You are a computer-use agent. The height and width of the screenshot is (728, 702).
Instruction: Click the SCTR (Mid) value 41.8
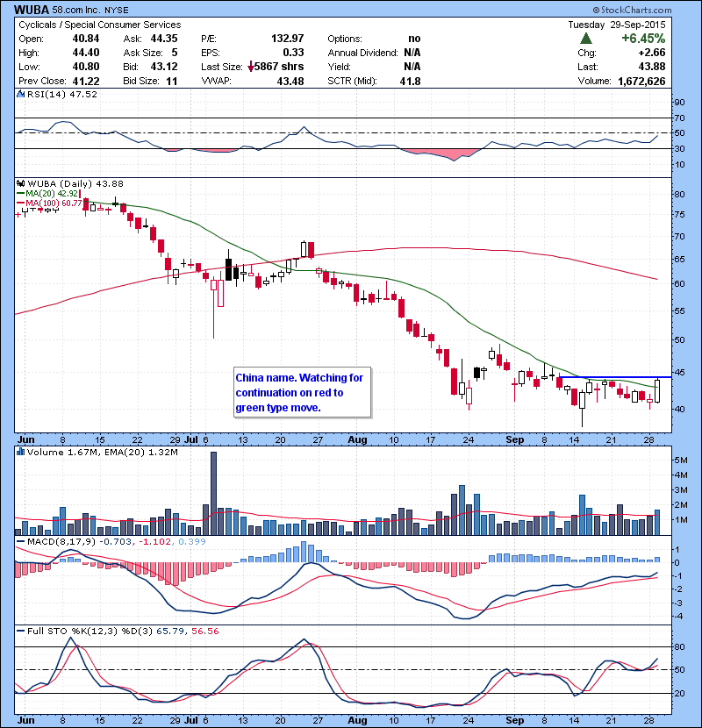411,82
